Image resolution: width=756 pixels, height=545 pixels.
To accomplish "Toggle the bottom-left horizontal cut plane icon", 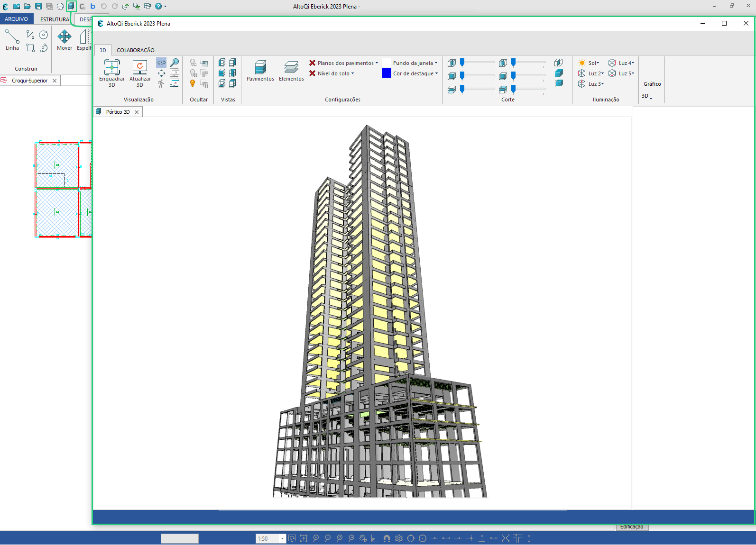I will [x=452, y=90].
